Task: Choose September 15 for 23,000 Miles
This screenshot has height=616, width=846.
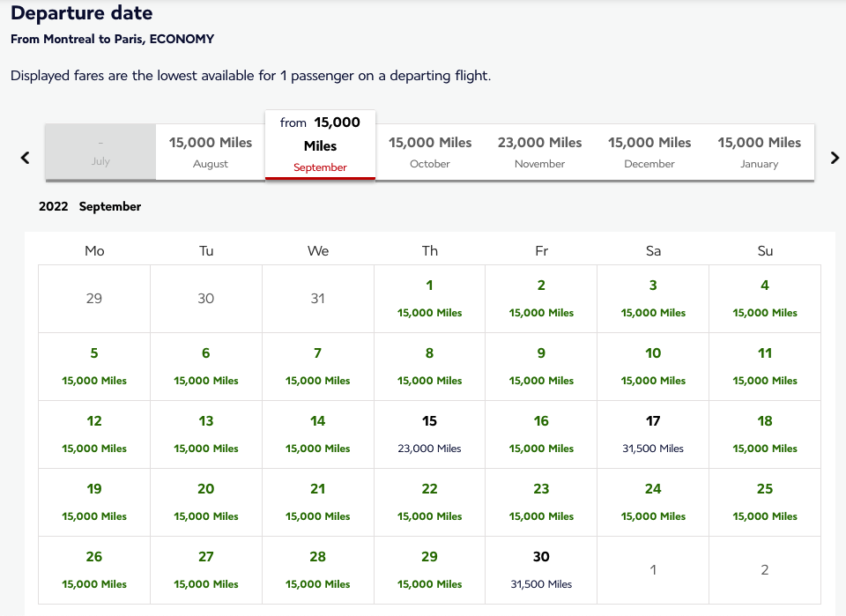Action: pos(430,434)
